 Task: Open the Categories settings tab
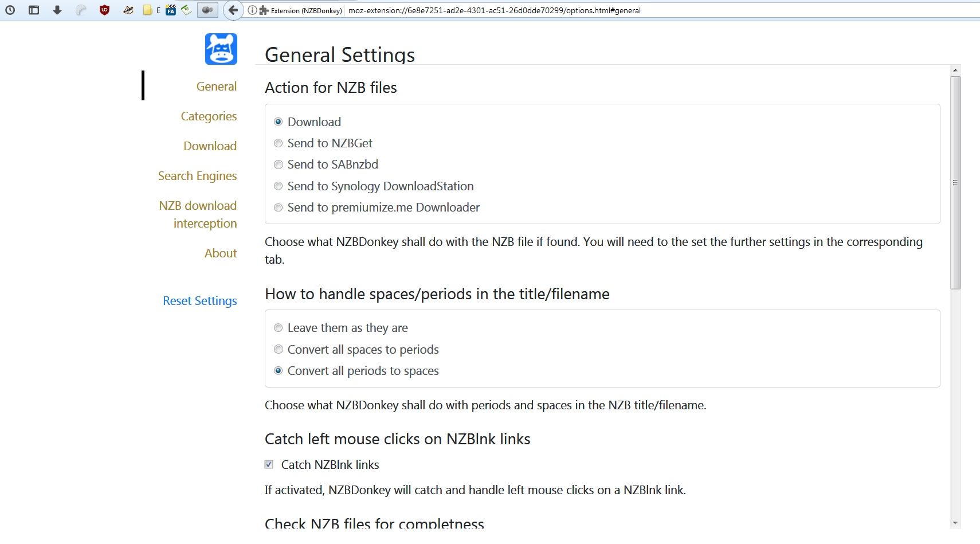209,116
